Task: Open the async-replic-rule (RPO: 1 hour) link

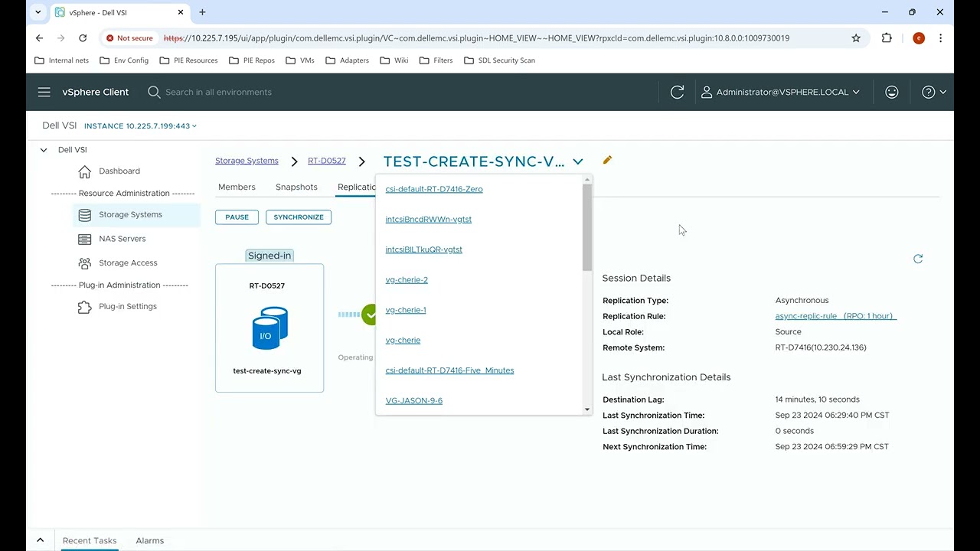Action: (x=835, y=316)
